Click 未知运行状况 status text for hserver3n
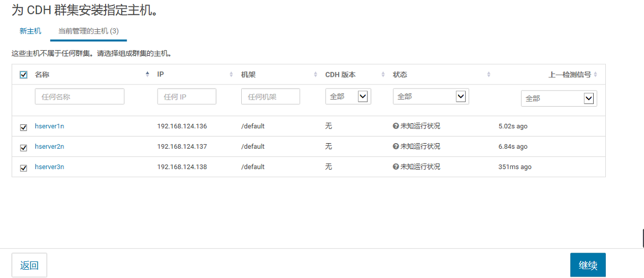 [x=420, y=167]
